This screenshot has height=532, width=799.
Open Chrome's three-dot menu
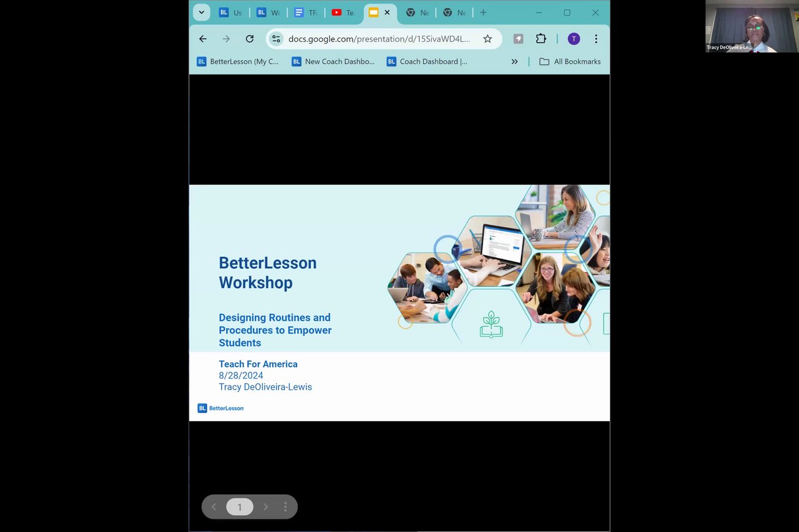pyautogui.click(x=596, y=39)
